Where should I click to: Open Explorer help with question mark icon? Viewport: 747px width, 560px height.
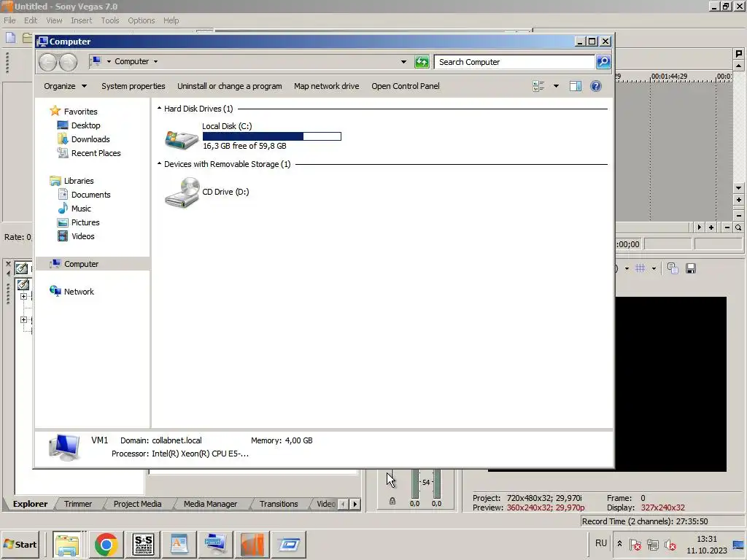595,86
